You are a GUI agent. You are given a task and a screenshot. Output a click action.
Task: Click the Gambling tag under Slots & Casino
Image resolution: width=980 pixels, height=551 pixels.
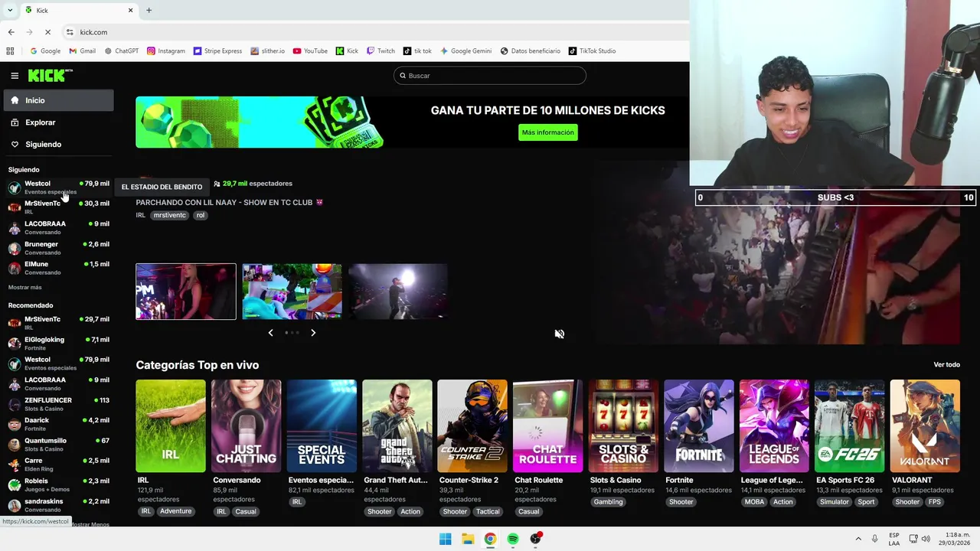pos(609,502)
